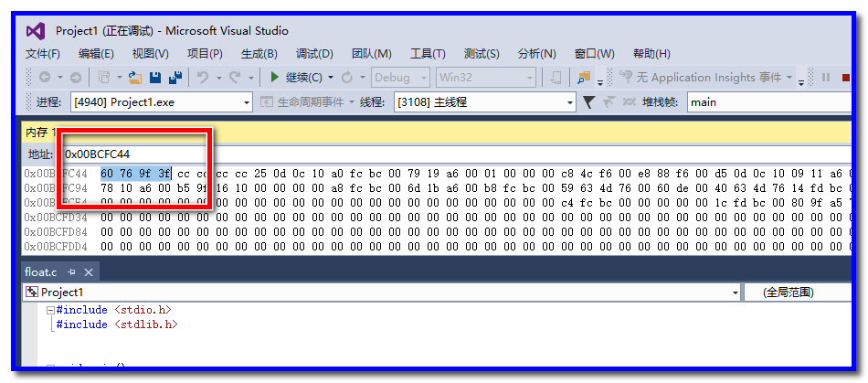This screenshot has height=383, width=868.
Task: Click the 堆栈帧 main input field
Action: (x=769, y=102)
